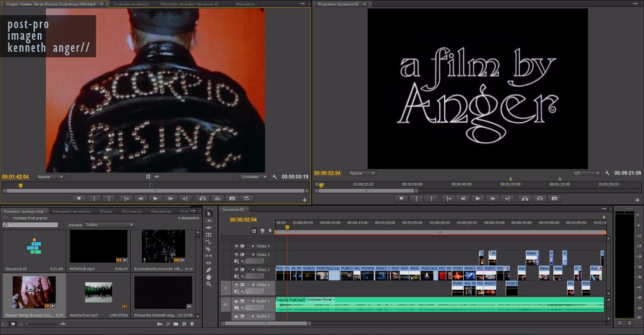Open the Marcadores tab
This screenshot has width=644, height=335.
point(161,211)
